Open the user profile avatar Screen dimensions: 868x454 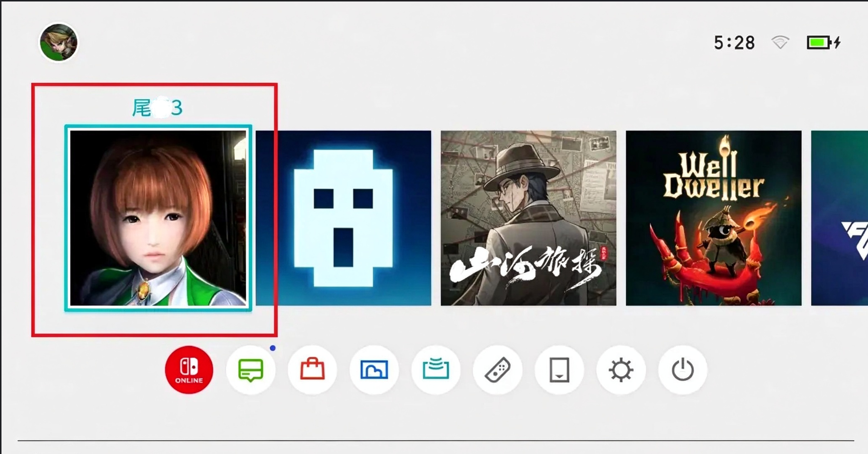(x=59, y=43)
